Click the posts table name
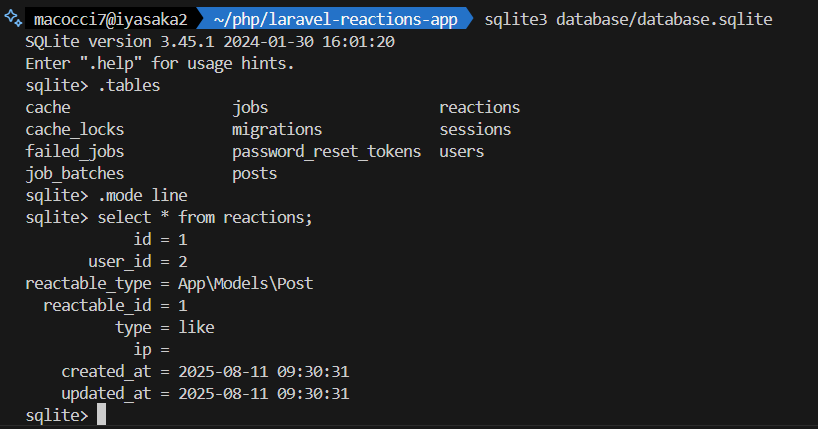Screen dimensions: 818x429 (x=254, y=173)
